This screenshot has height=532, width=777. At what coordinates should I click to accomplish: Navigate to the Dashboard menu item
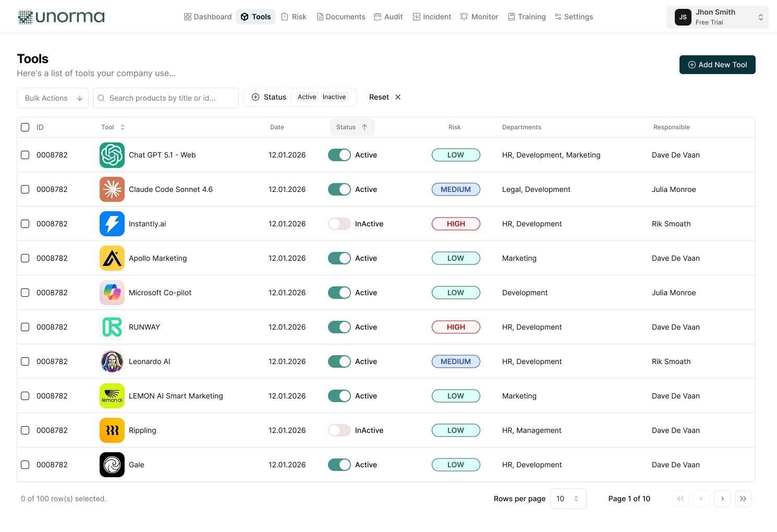pos(208,17)
